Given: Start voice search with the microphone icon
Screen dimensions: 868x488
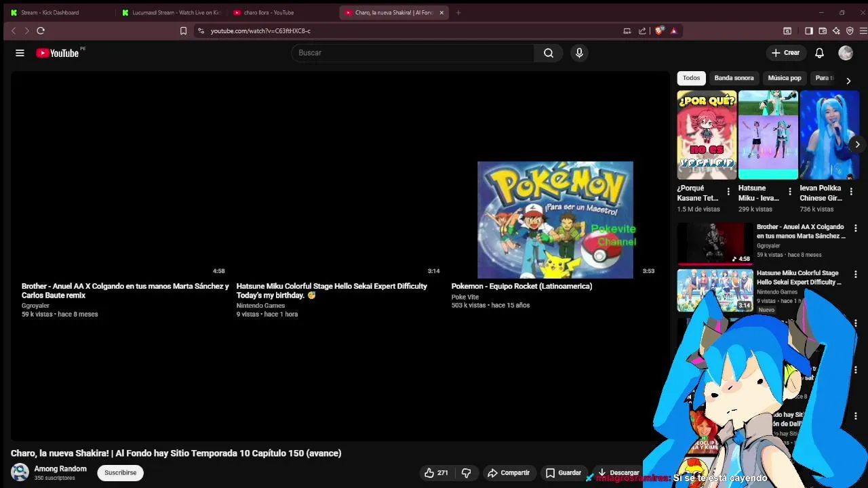Looking at the screenshot, I should pyautogui.click(x=579, y=53).
